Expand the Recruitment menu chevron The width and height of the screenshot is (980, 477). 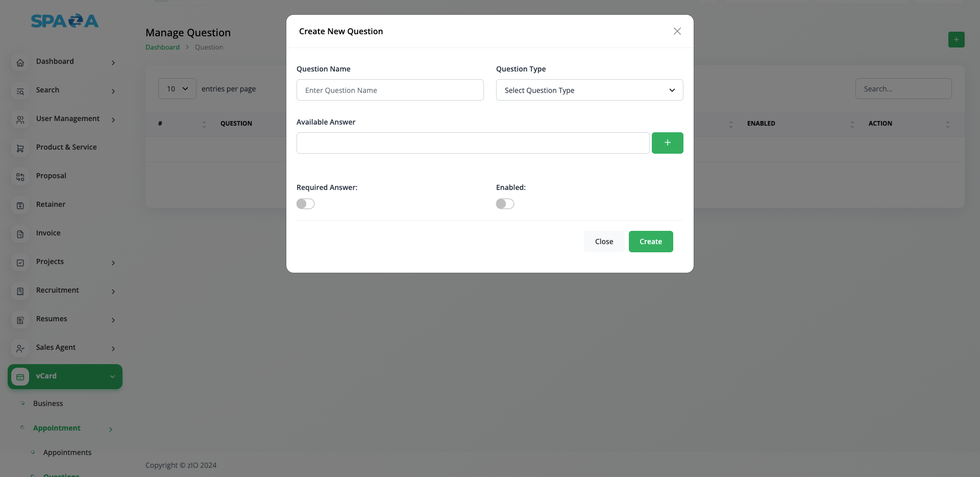tap(113, 292)
